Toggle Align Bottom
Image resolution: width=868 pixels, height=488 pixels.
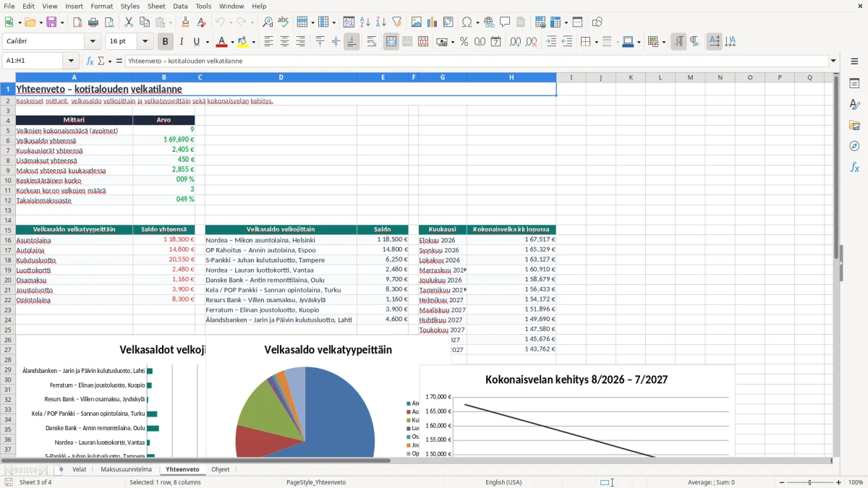tap(352, 42)
